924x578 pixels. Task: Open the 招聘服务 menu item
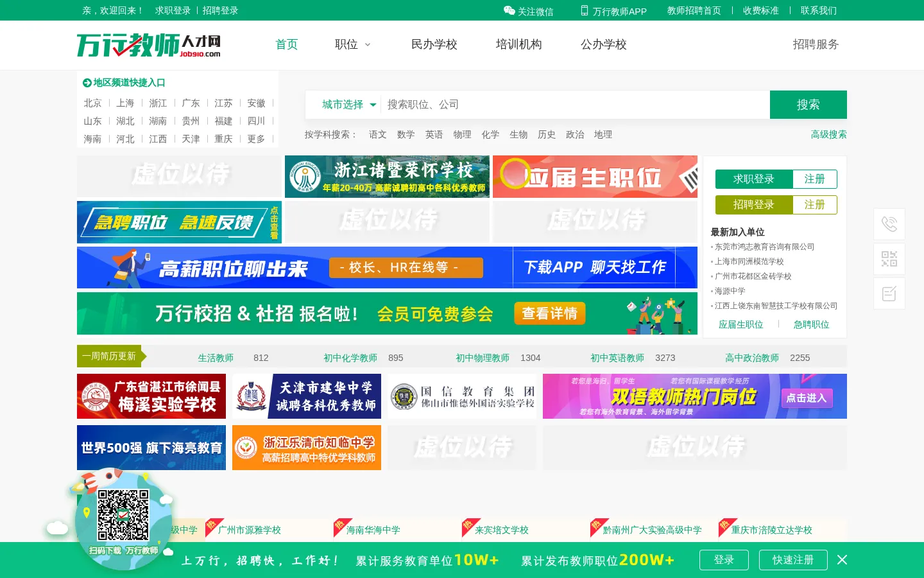(816, 44)
